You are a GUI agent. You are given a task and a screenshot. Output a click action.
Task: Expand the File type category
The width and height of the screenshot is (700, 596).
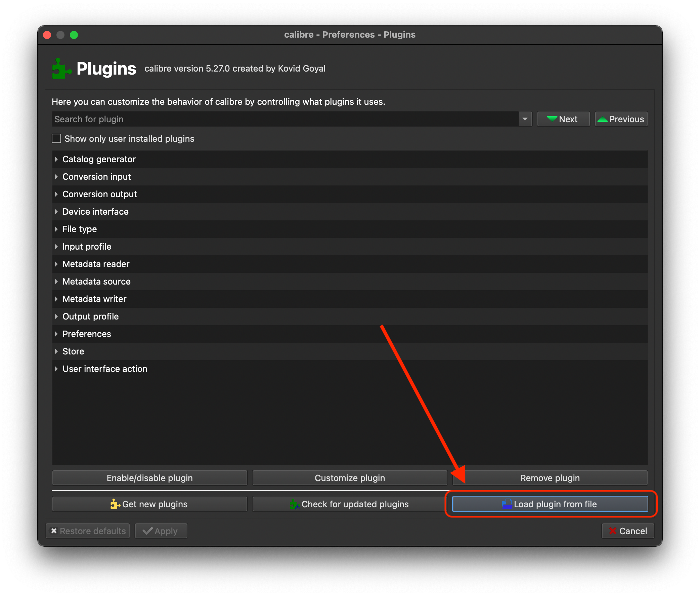coord(56,229)
